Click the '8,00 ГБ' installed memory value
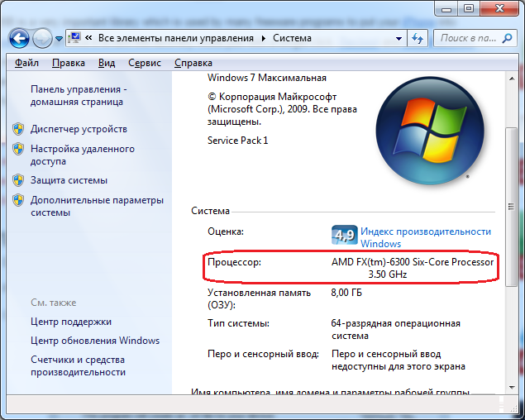The height and width of the screenshot is (420, 525). pos(346,293)
